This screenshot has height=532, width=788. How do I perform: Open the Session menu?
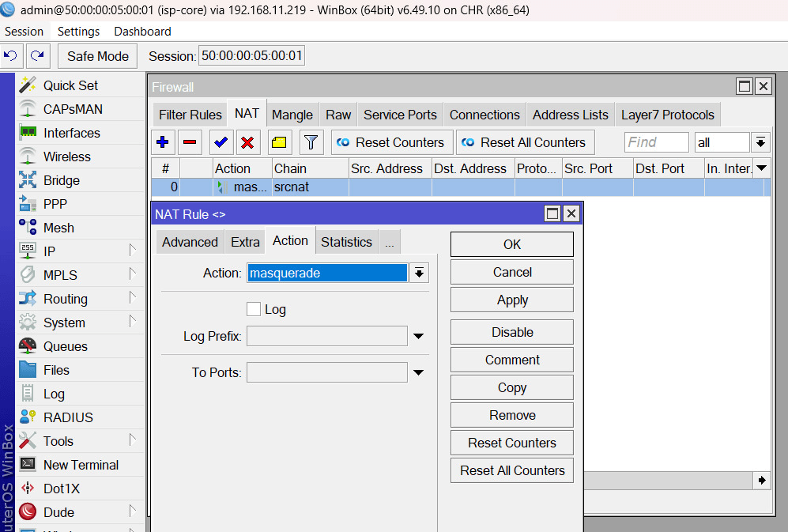(x=25, y=31)
